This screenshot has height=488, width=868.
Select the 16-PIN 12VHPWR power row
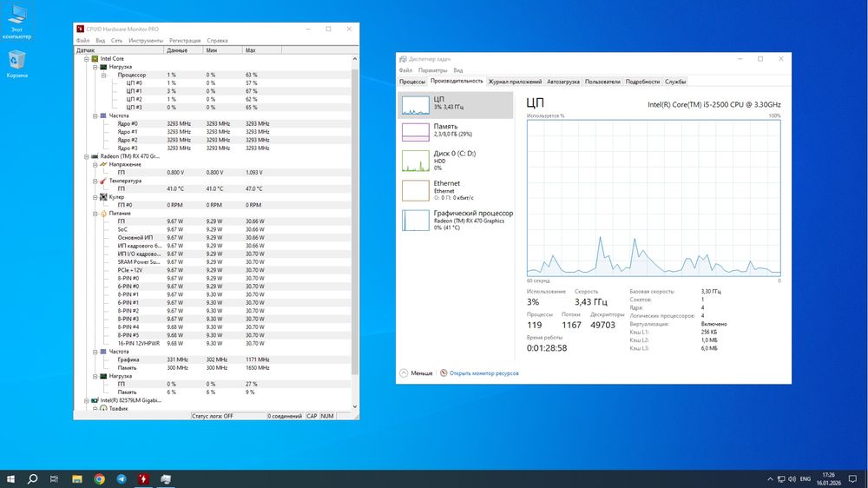213,344
